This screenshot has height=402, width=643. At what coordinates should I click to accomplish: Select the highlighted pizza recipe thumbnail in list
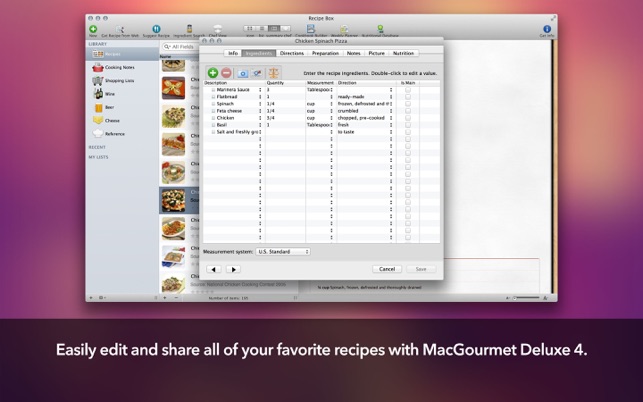click(173, 200)
